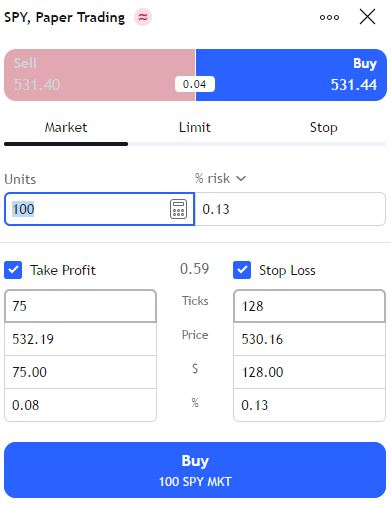Edit the Take Profit price 532.19

tap(80, 339)
